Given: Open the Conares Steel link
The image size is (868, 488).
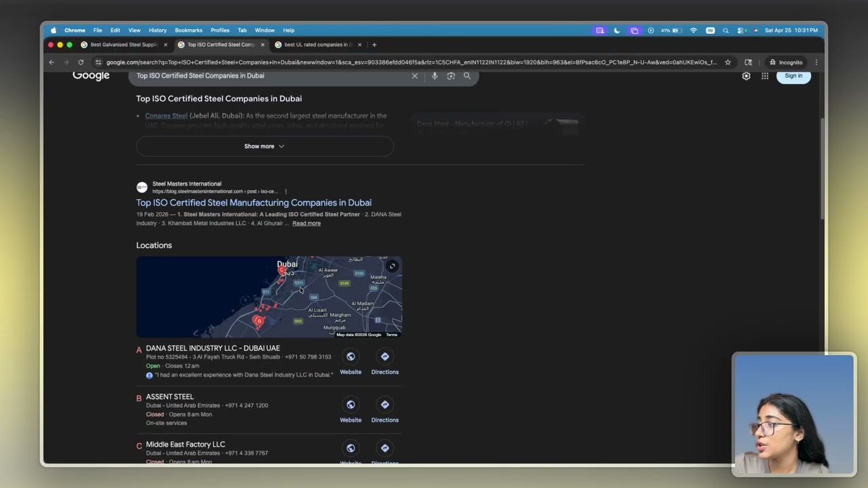Looking at the screenshot, I should point(166,116).
